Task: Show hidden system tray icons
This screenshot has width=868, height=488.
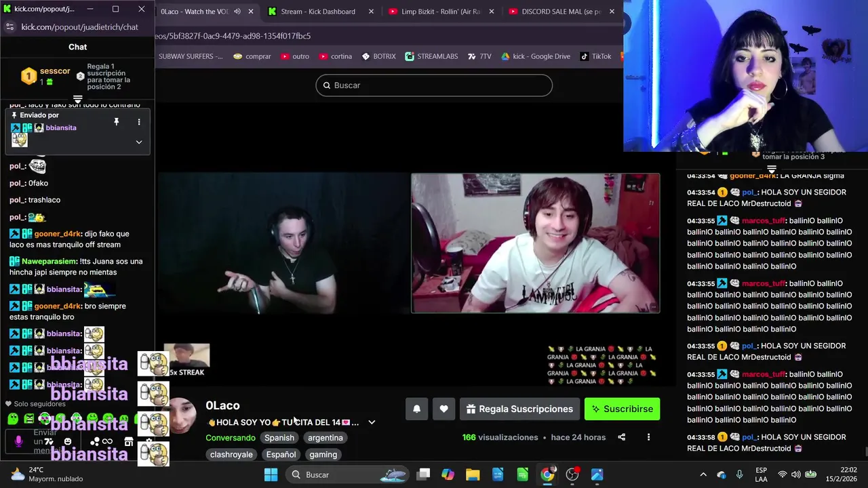Action: [703, 474]
